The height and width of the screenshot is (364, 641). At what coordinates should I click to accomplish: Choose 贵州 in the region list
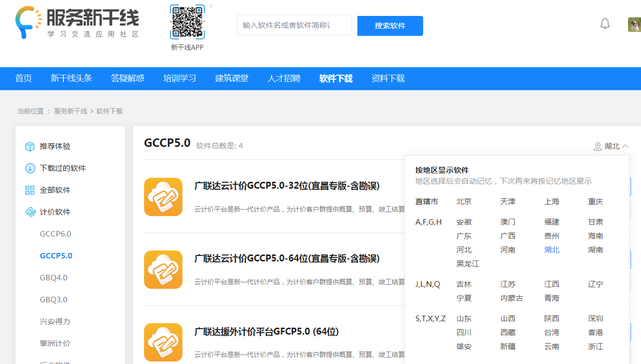(x=552, y=236)
